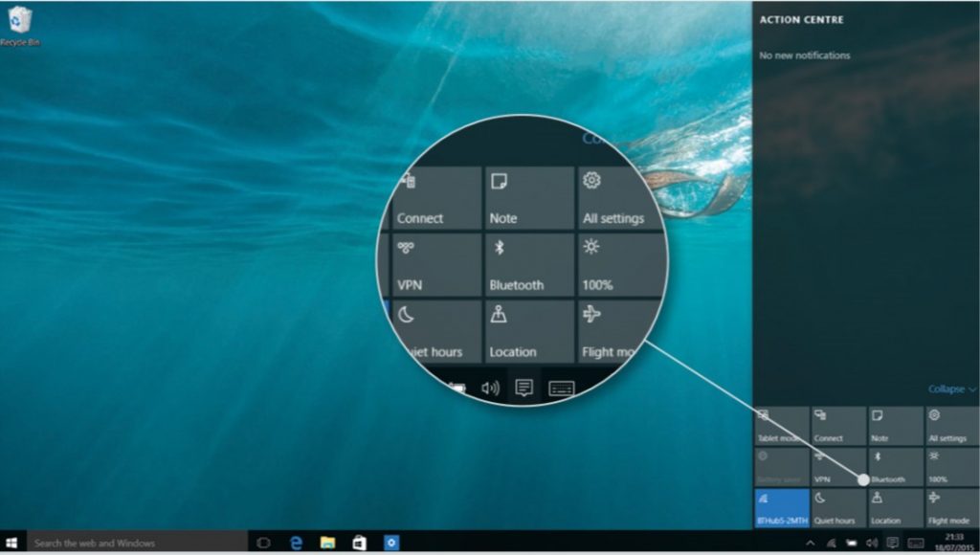The height and width of the screenshot is (555, 980).
Task: Open the Recycle Bin desktop icon
Action: (19, 26)
